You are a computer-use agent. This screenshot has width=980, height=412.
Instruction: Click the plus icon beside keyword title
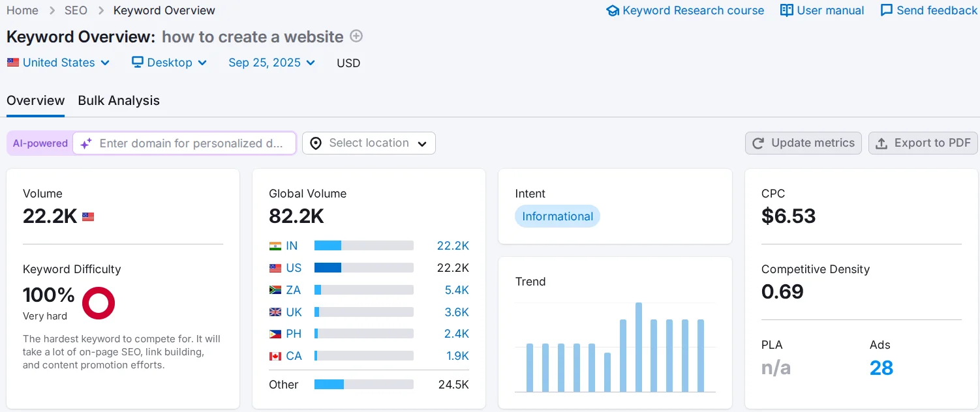356,37
